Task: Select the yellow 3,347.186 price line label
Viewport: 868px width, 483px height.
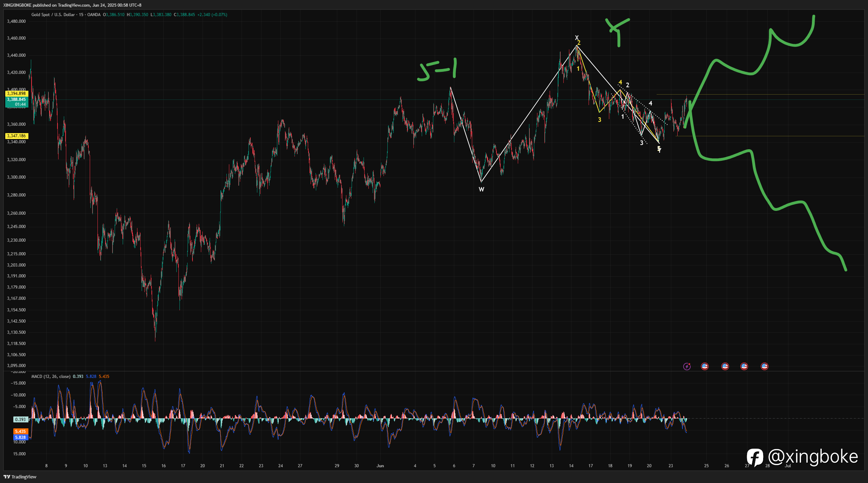Action: click(x=16, y=136)
